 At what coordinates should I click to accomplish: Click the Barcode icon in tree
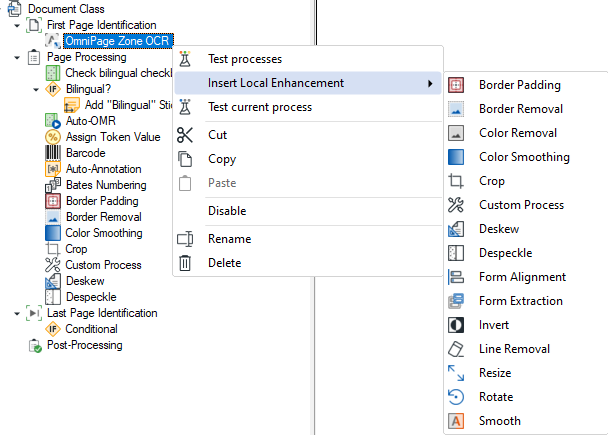click(53, 153)
